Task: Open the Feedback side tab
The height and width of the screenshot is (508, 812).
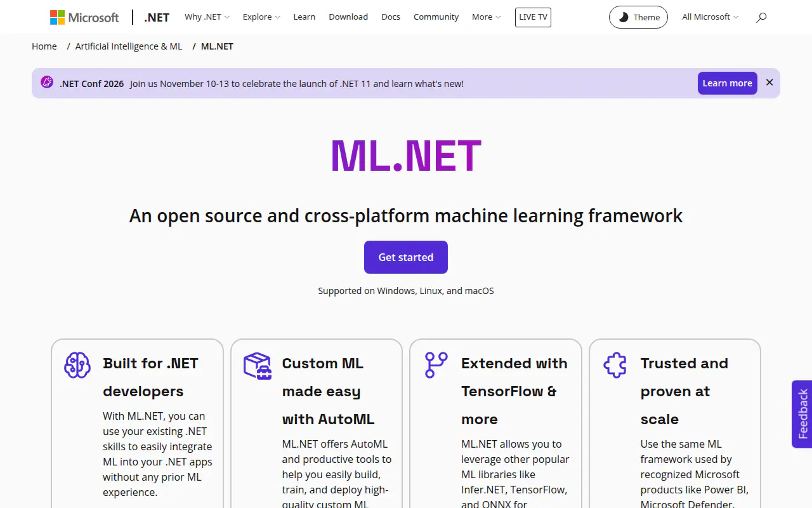Action: (x=802, y=414)
